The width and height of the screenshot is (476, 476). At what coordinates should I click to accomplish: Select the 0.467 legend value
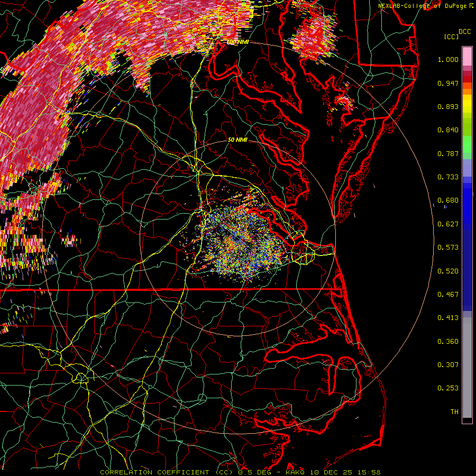[448, 295]
